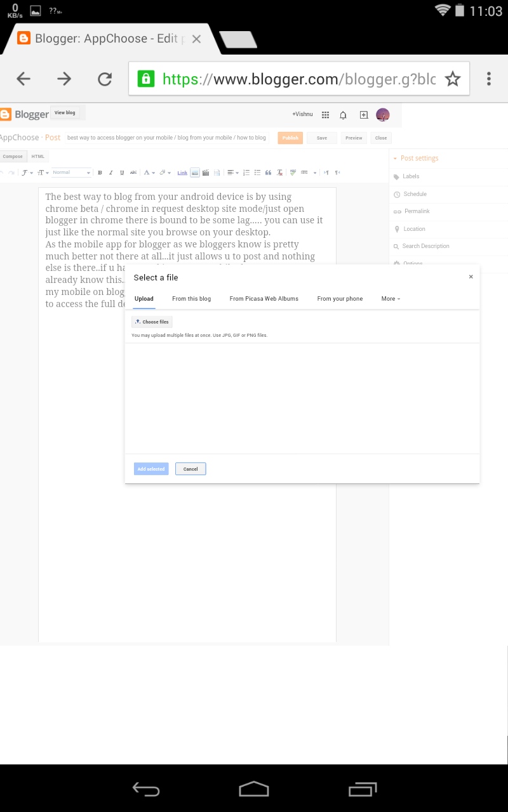Click the Add selected button
The width and height of the screenshot is (508, 812).
click(151, 469)
